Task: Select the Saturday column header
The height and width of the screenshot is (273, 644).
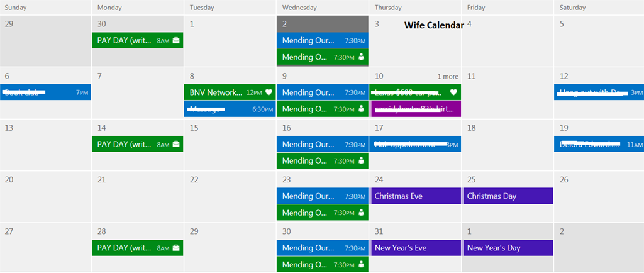Action: [599, 8]
